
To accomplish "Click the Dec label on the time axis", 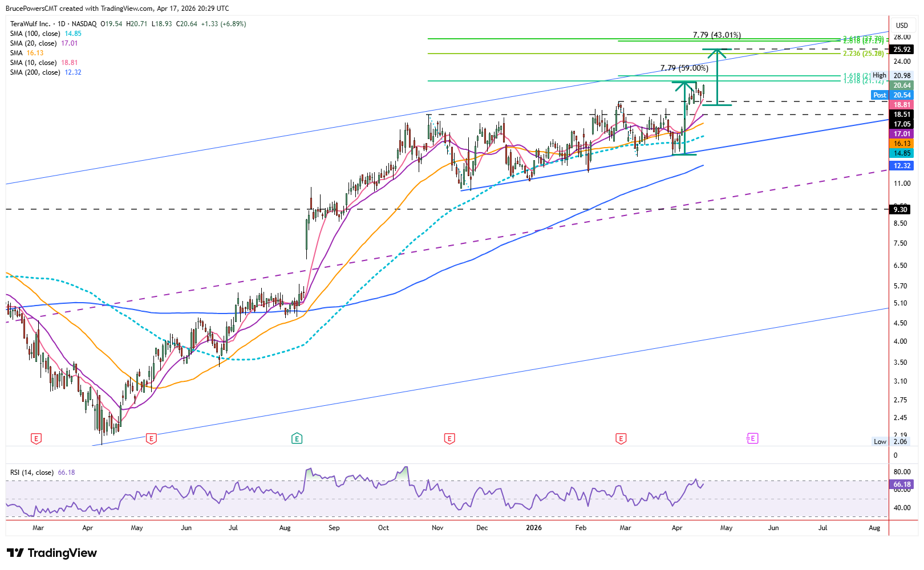I will [x=482, y=528].
